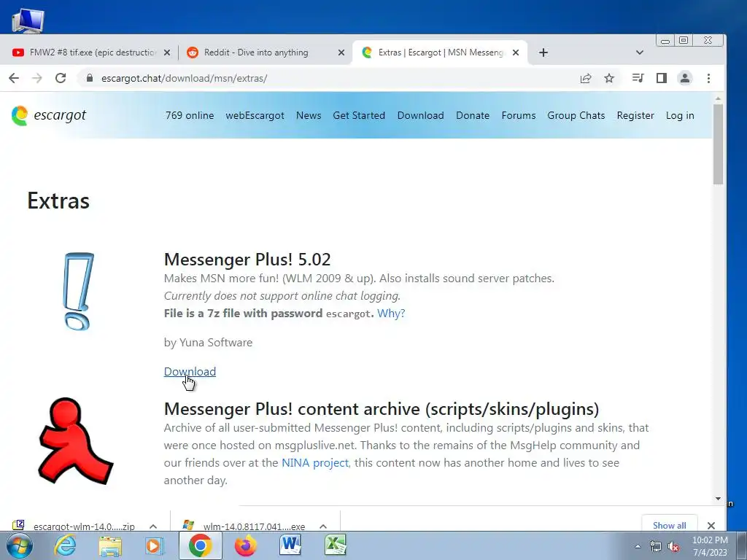Open Get Started page
Viewport: 747px width, 560px height.
tap(359, 115)
